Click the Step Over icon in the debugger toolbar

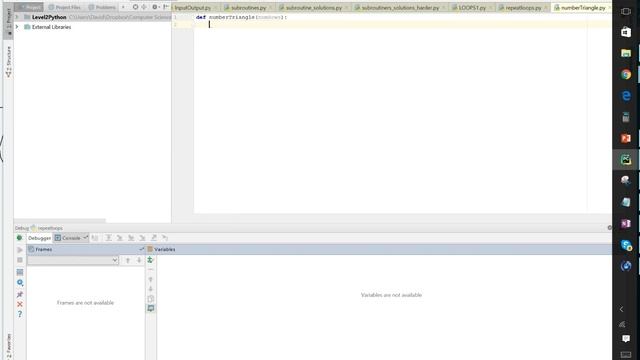click(x=109, y=238)
